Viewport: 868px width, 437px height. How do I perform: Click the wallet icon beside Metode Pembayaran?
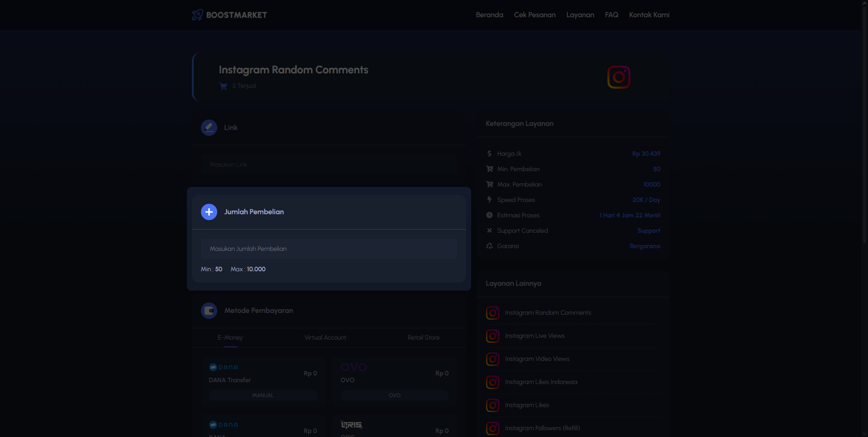click(209, 311)
